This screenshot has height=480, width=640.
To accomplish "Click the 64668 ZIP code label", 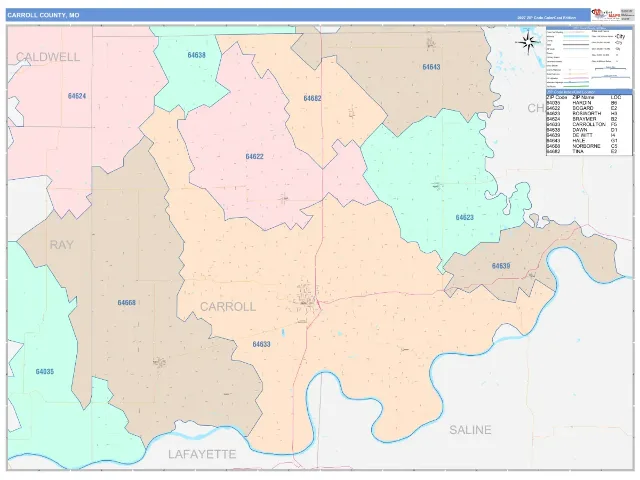I will (127, 303).
